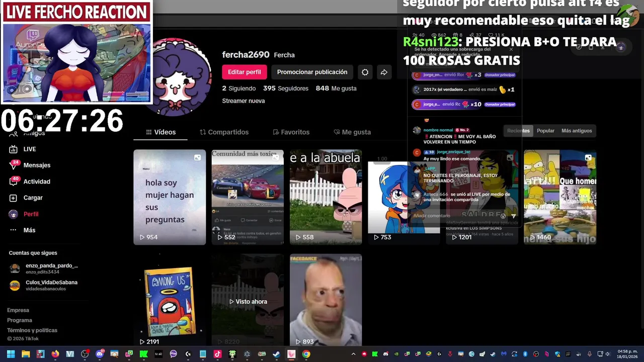Image resolution: width=644 pixels, height=362 pixels.
Task: Open File Explorer from taskbar
Action: [26, 354]
